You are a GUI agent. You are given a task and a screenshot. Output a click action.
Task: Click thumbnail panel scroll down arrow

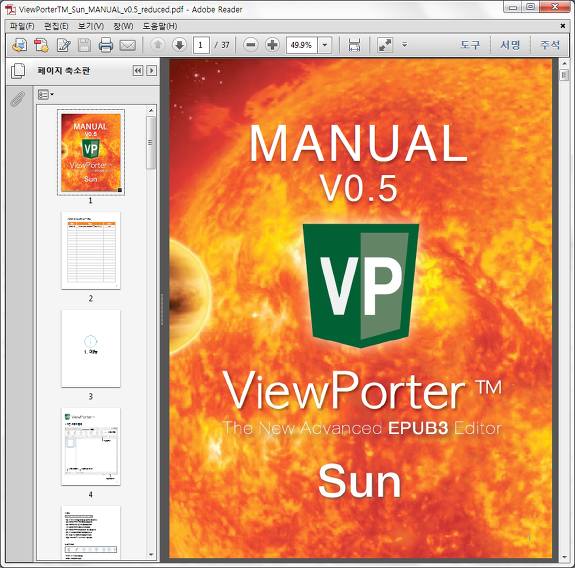[151, 555]
